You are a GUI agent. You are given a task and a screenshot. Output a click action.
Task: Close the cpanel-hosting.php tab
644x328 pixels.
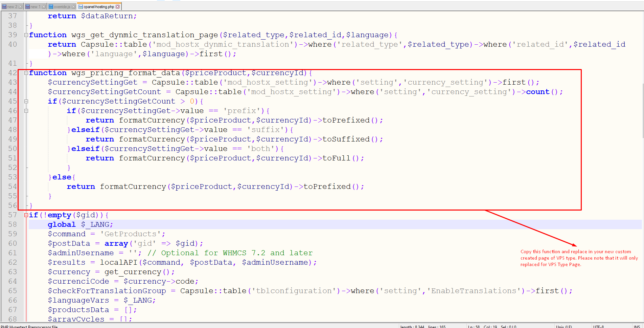[117, 7]
